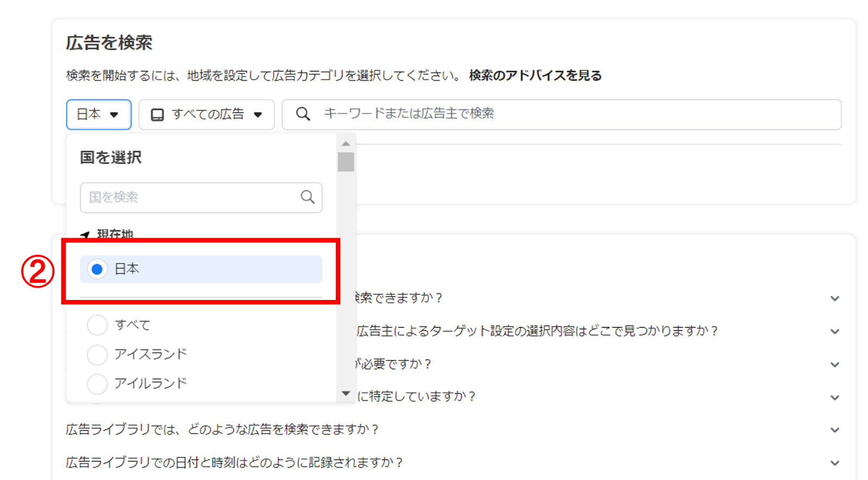Open the 検索のアドバイスを見る link

click(535, 75)
